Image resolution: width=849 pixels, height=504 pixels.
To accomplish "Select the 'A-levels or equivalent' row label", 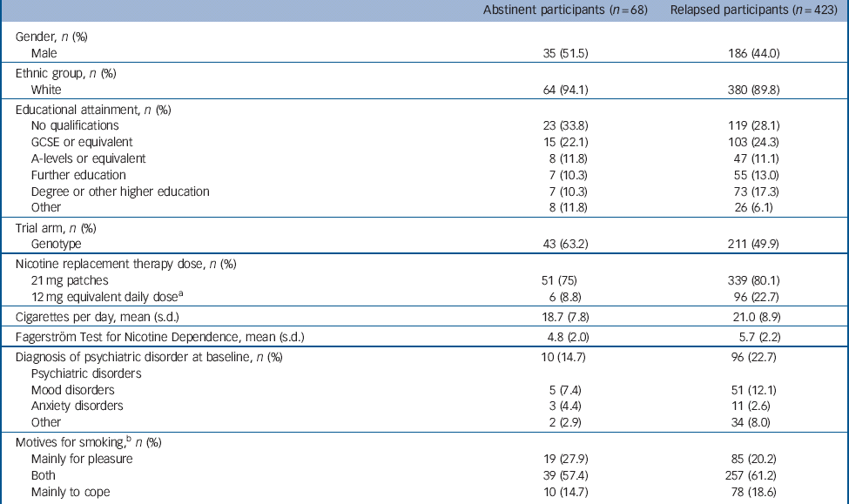I will point(88,158).
